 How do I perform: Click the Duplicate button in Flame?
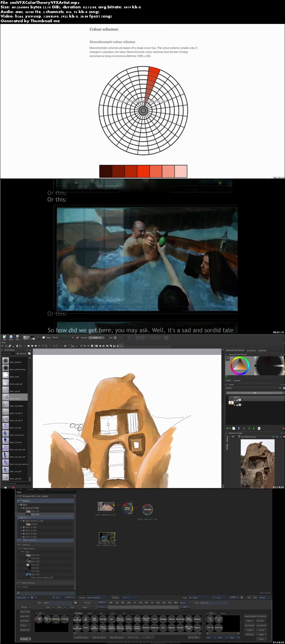250,634
